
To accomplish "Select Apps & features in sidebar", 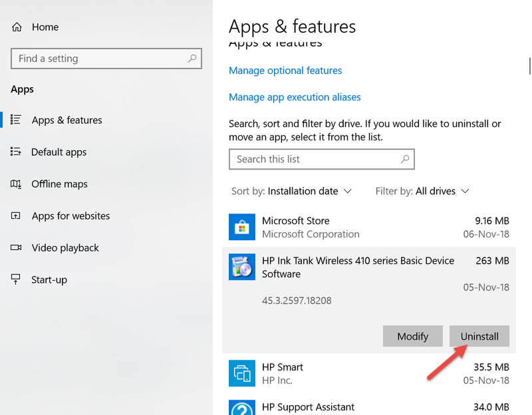I will 67,120.
